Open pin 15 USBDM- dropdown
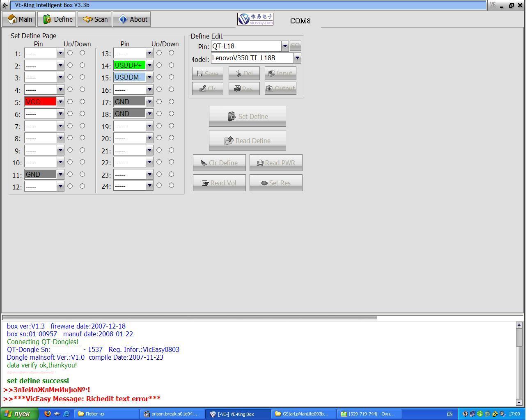The height and width of the screenshot is (420, 532). tap(149, 77)
